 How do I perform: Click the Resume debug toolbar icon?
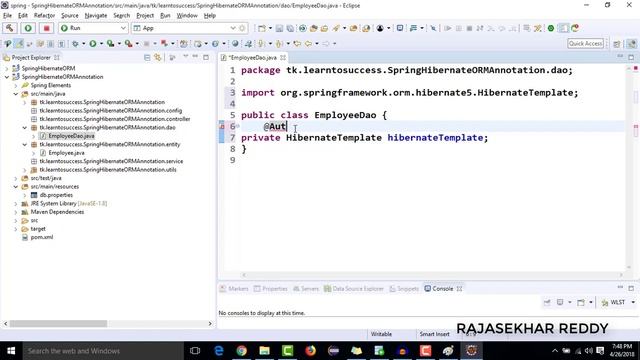point(448,28)
